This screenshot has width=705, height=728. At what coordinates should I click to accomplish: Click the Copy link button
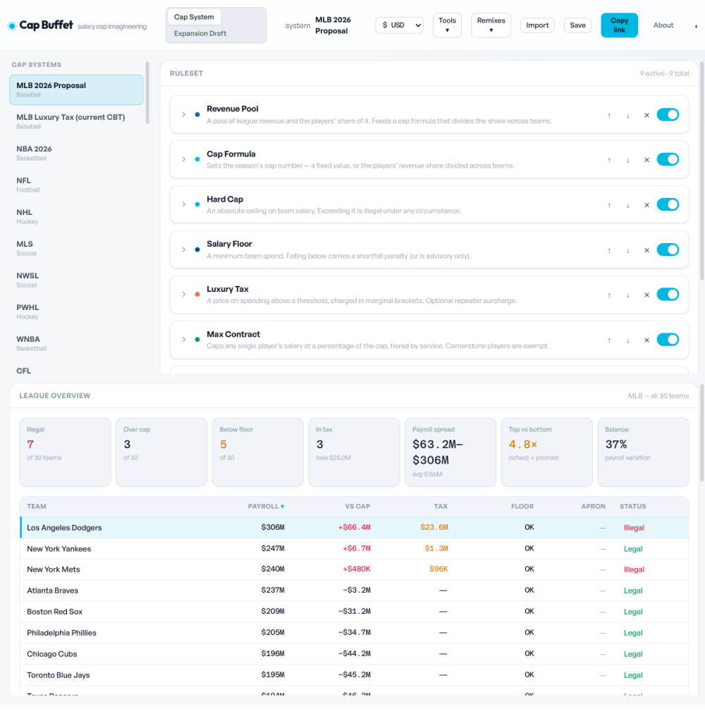[x=619, y=25]
